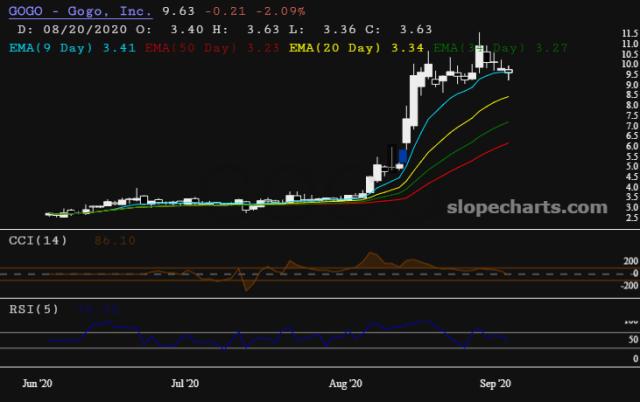The width and height of the screenshot is (640, 402).
Task: Select the EMA(20 Day) 3.34 legend label
Action: tap(356, 48)
